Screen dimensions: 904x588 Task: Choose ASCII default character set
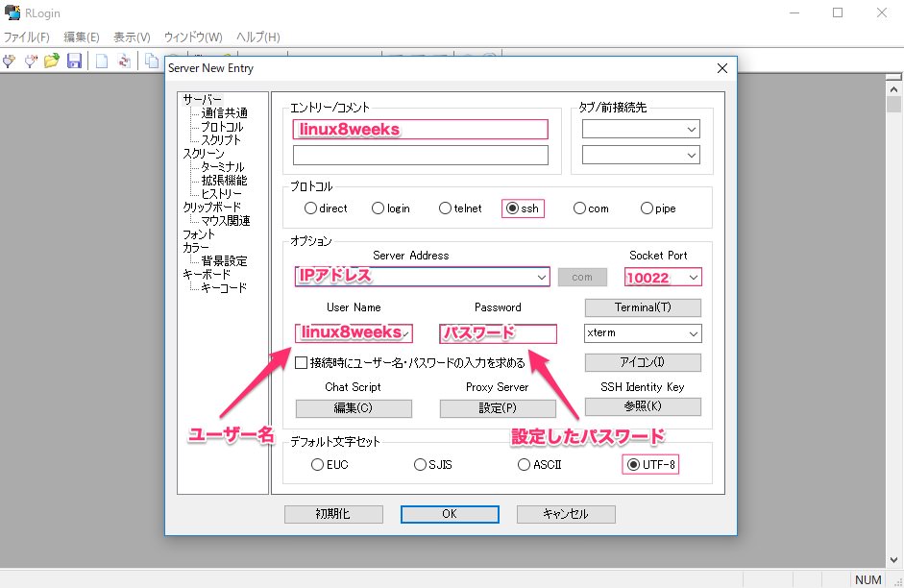pos(540,465)
